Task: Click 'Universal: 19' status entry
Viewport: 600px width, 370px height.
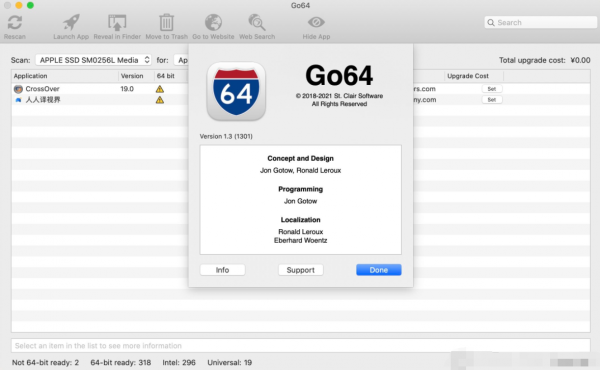Action: [230, 362]
